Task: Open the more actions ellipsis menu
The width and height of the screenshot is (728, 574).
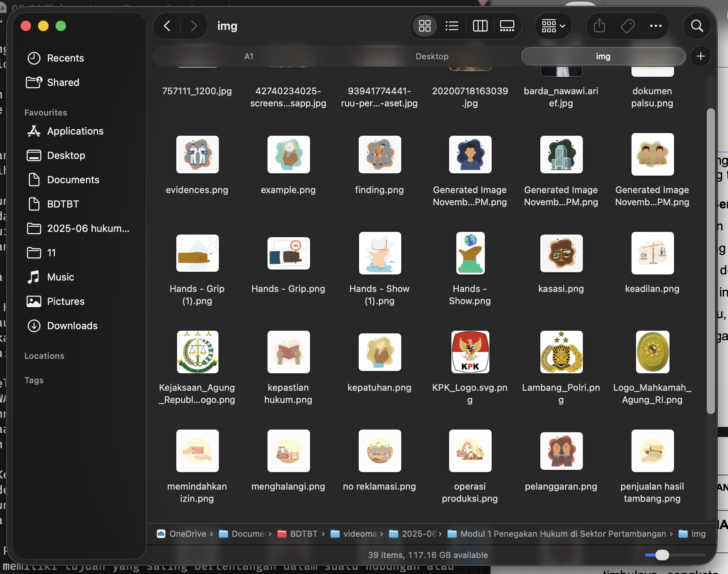Action: point(655,26)
